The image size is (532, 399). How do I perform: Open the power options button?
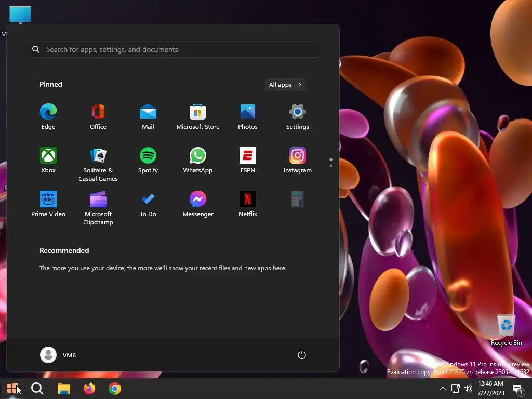click(302, 355)
